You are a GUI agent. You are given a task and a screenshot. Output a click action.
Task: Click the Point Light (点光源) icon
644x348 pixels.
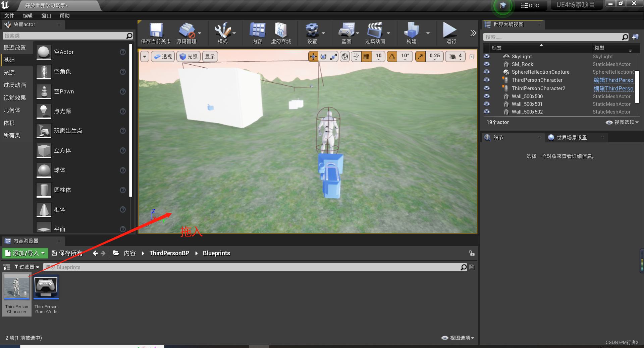click(x=44, y=111)
